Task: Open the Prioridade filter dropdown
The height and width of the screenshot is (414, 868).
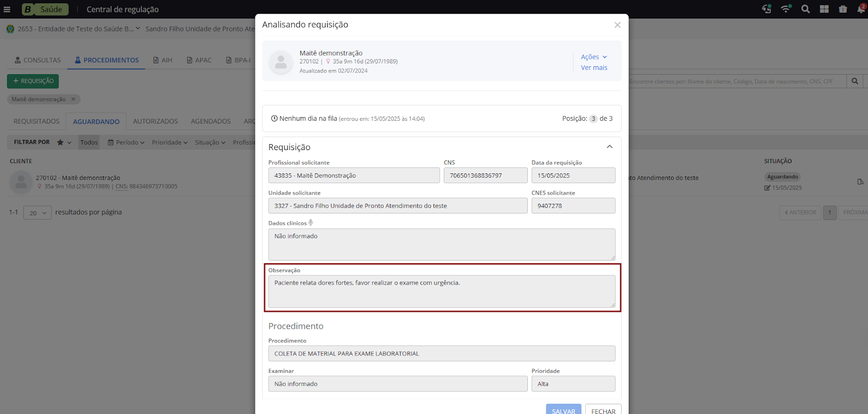Action: click(x=169, y=143)
